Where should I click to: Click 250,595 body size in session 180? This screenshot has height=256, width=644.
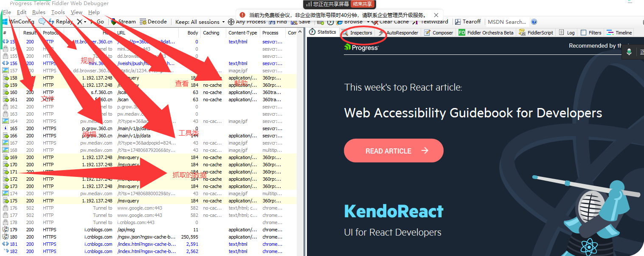pos(190,237)
